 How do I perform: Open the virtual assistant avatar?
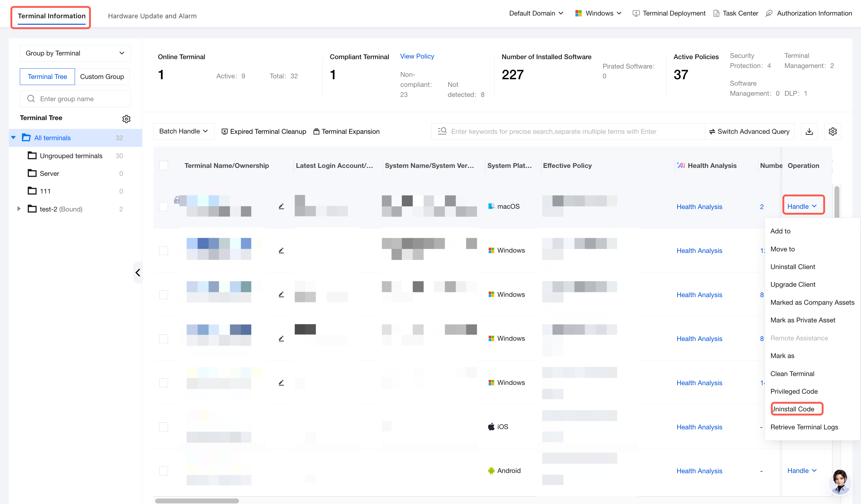click(840, 481)
